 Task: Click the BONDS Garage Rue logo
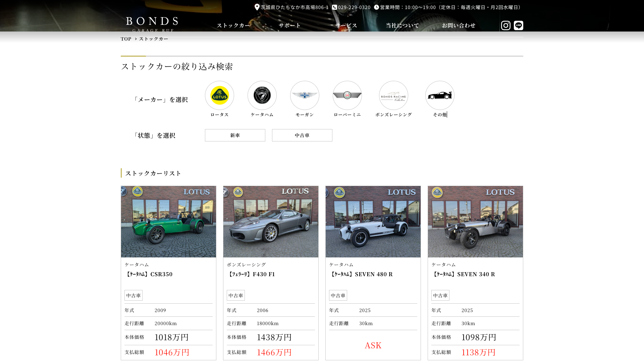152,24
